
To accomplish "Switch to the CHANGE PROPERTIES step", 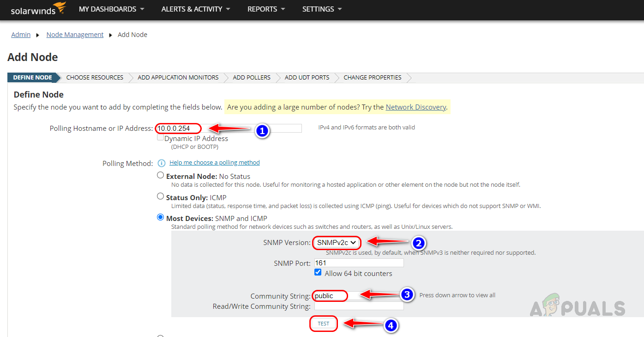I will (x=372, y=77).
